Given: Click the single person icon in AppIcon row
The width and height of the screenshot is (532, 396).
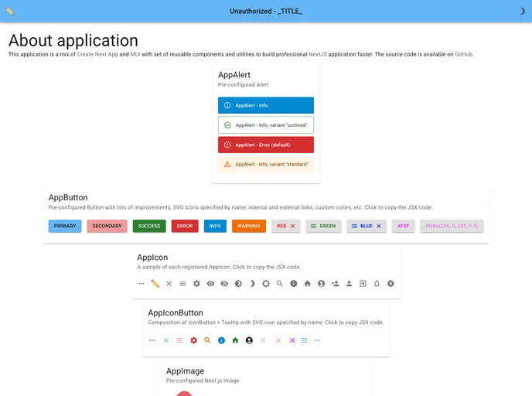Looking at the screenshot, I should click(x=349, y=283).
